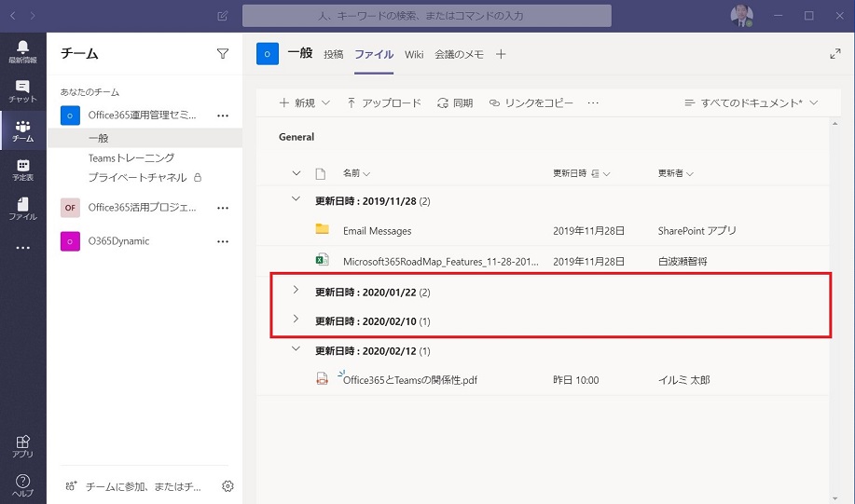Start a new chat with compose icon
This screenshot has height=504, width=855.
223,16
